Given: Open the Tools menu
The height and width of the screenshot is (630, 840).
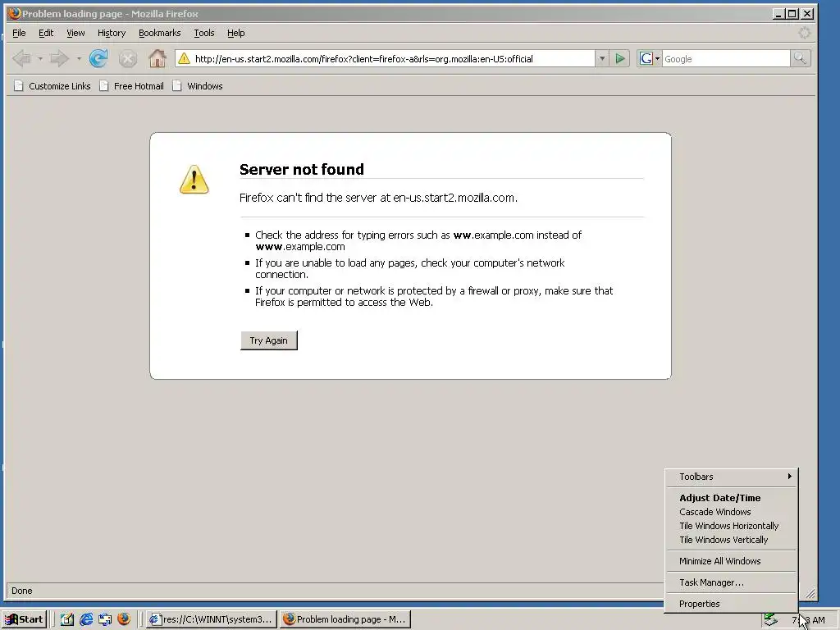Looking at the screenshot, I should pos(204,33).
